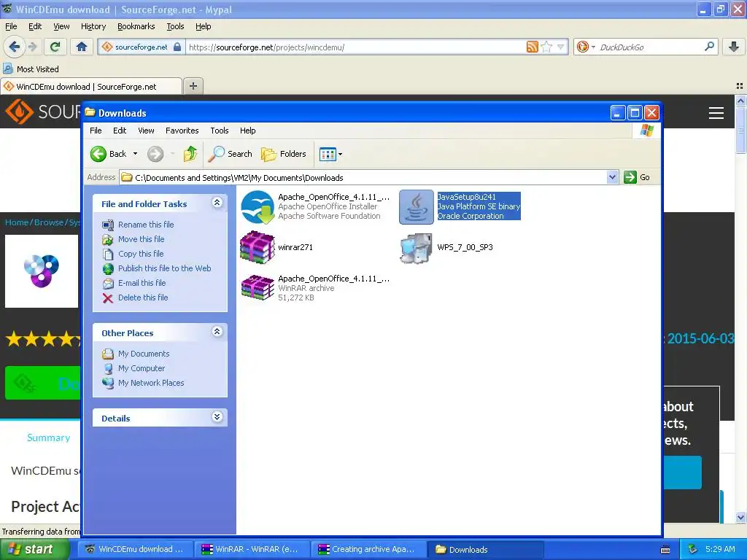
Task: Click Delete this file
Action: tap(143, 297)
